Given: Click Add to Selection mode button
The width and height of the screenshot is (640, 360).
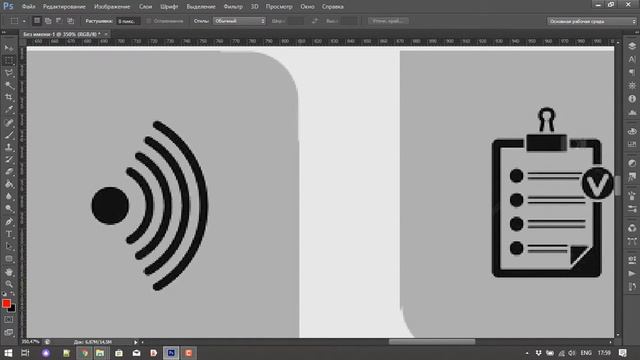Looking at the screenshot, I should click(48, 21).
